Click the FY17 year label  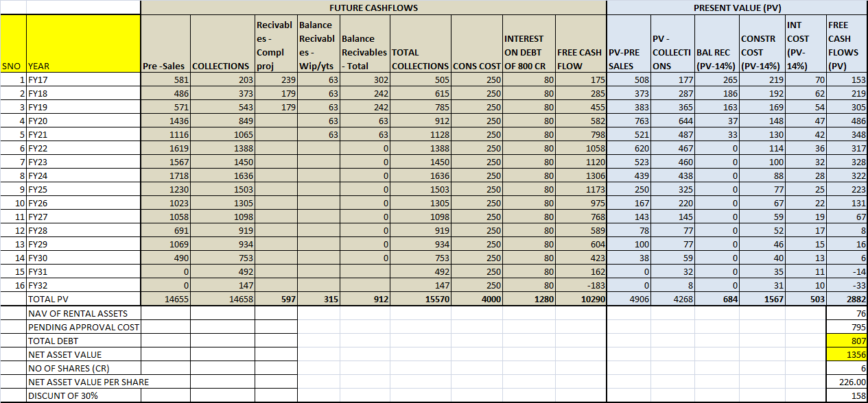click(x=82, y=80)
